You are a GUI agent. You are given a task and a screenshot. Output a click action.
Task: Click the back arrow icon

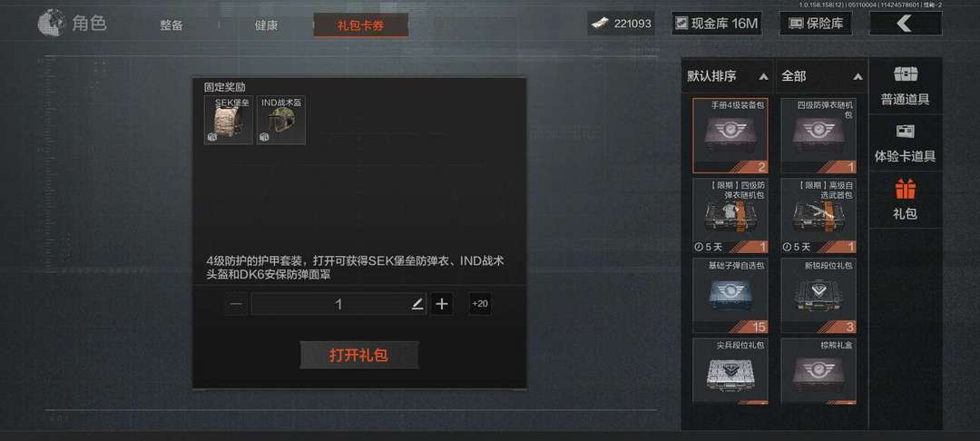pos(905,24)
